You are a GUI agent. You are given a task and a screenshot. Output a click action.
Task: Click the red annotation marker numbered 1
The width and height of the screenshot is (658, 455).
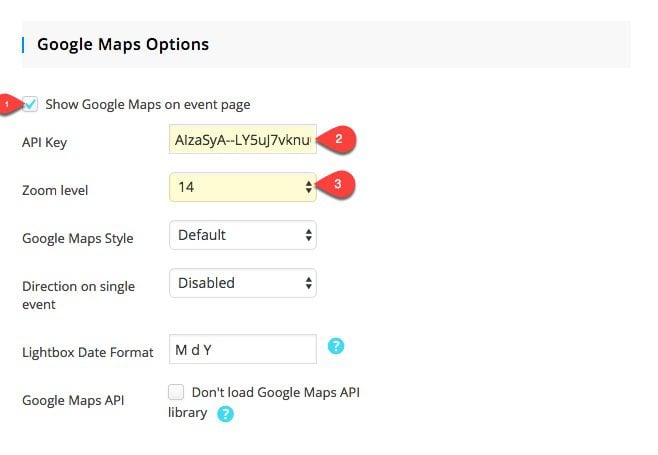coord(8,104)
